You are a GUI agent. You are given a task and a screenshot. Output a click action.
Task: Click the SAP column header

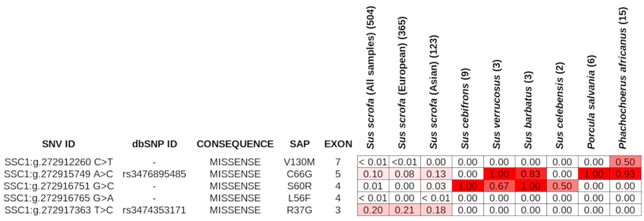point(300,144)
